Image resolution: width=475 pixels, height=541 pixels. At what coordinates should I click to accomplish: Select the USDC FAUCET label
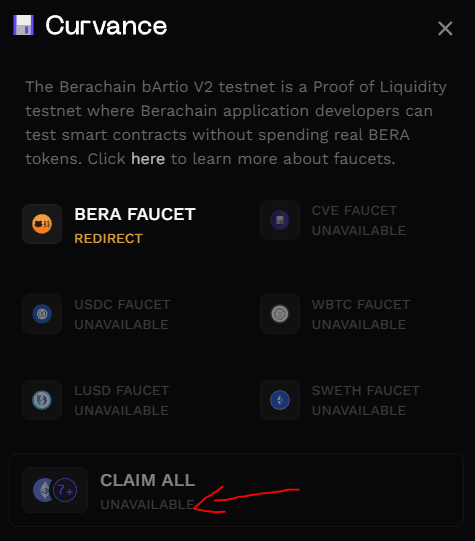click(122, 305)
